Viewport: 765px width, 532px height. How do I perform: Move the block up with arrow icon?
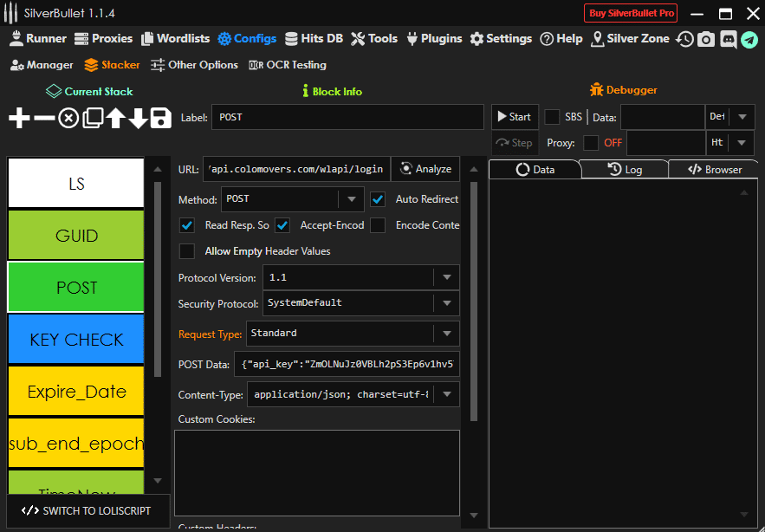(115, 119)
